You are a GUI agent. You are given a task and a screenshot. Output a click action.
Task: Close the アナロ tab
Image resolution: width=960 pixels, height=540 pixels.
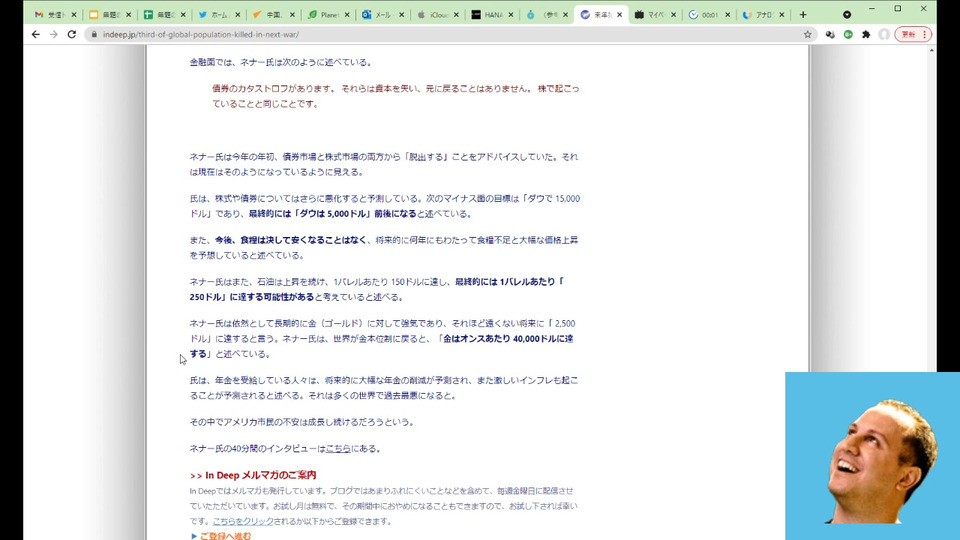[782, 15]
